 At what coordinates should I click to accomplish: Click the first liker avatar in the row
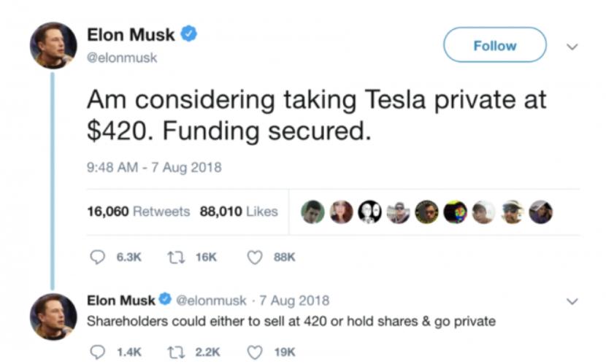click(x=312, y=212)
